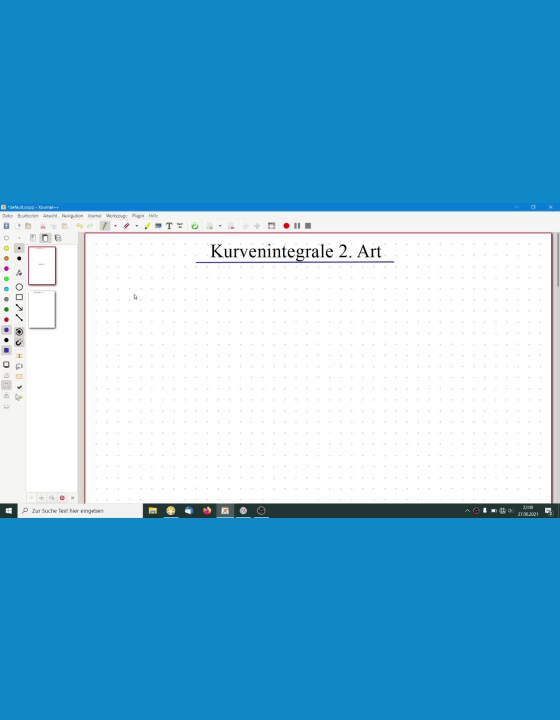Select the yellow Highlighter tool

(147, 225)
